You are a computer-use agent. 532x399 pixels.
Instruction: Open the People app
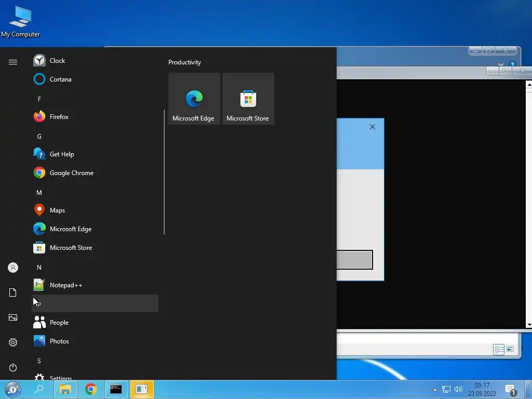pyautogui.click(x=95, y=322)
